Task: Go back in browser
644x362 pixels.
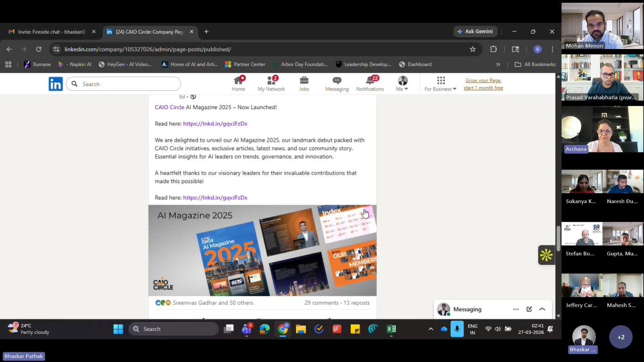Action: coord(9,49)
